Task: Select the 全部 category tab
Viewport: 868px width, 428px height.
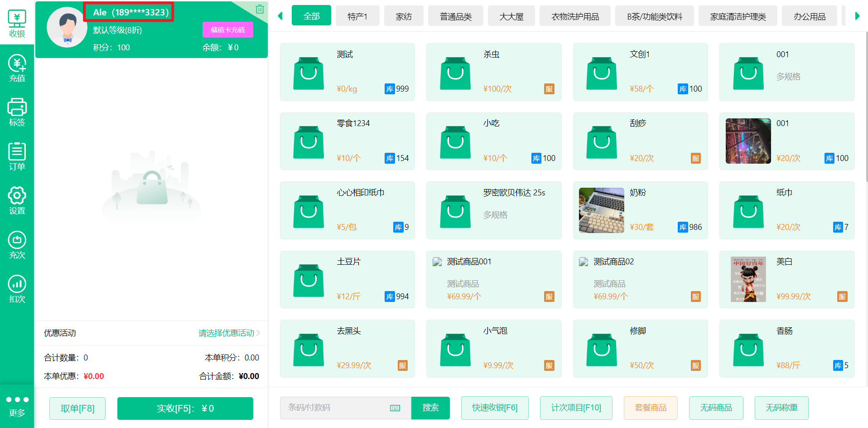Action: [x=311, y=16]
